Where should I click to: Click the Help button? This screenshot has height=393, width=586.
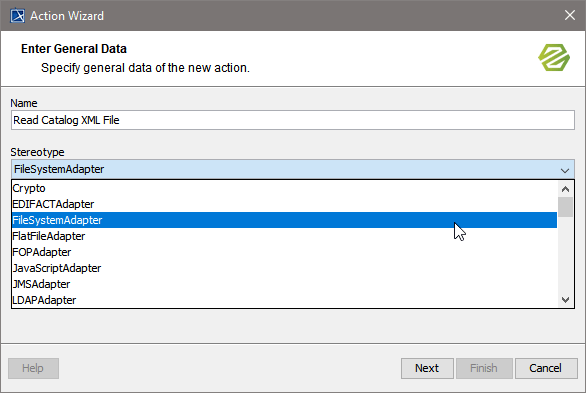point(33,368)
